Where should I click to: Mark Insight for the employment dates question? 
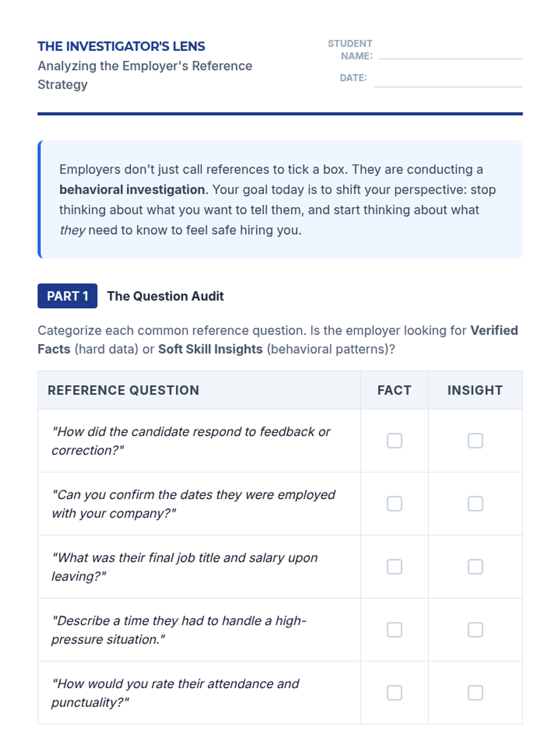(x=475, y=504)
